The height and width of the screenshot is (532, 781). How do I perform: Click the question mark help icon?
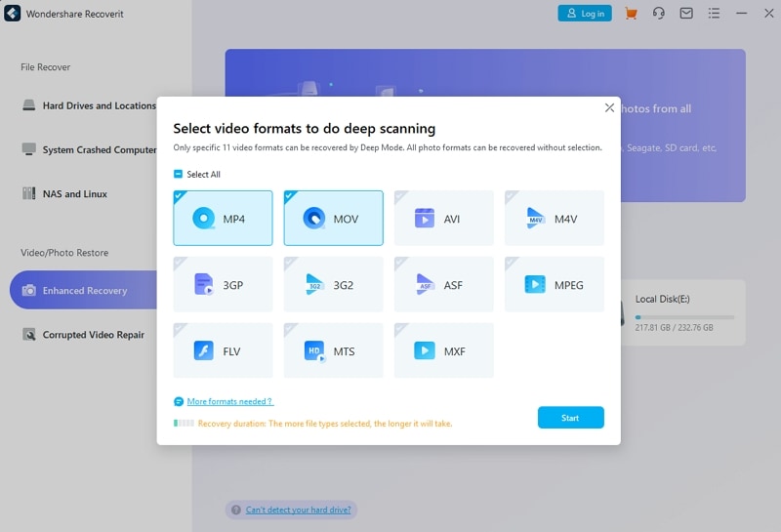(x=236, y=511)
